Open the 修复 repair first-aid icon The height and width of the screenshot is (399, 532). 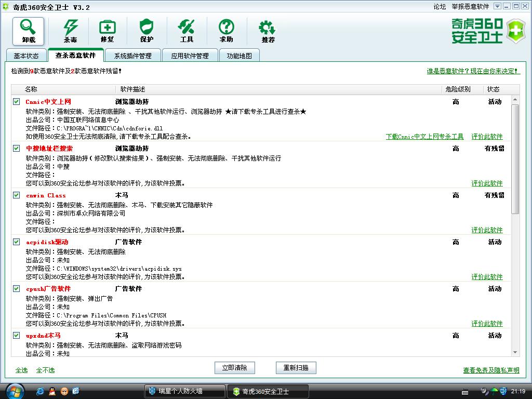[107, 31]
